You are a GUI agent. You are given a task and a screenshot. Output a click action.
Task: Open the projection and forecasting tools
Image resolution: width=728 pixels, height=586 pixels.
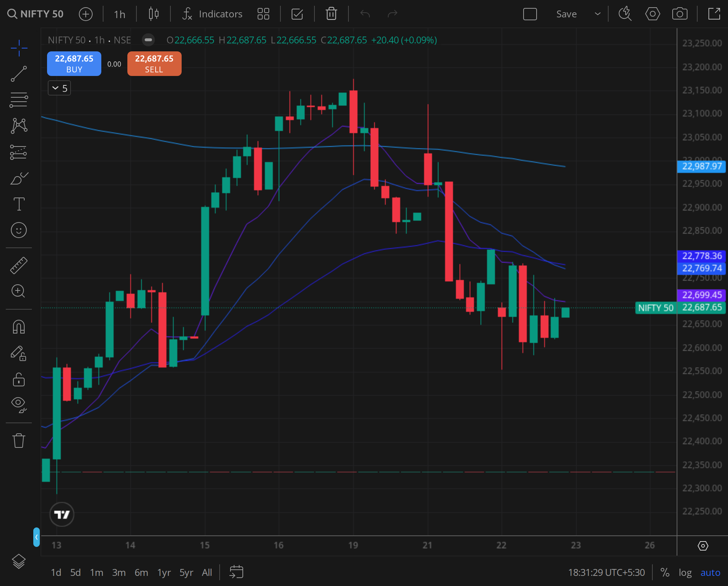coord(19,152)
